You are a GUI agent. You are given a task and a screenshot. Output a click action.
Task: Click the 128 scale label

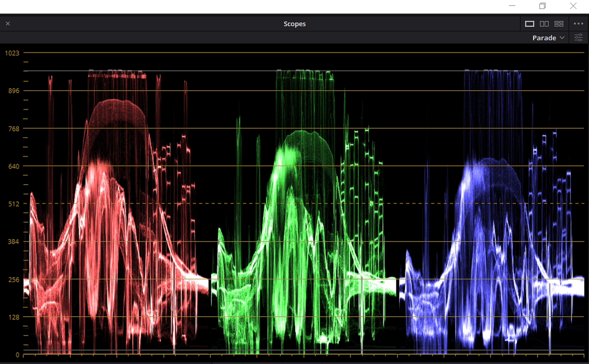(14, 317)
